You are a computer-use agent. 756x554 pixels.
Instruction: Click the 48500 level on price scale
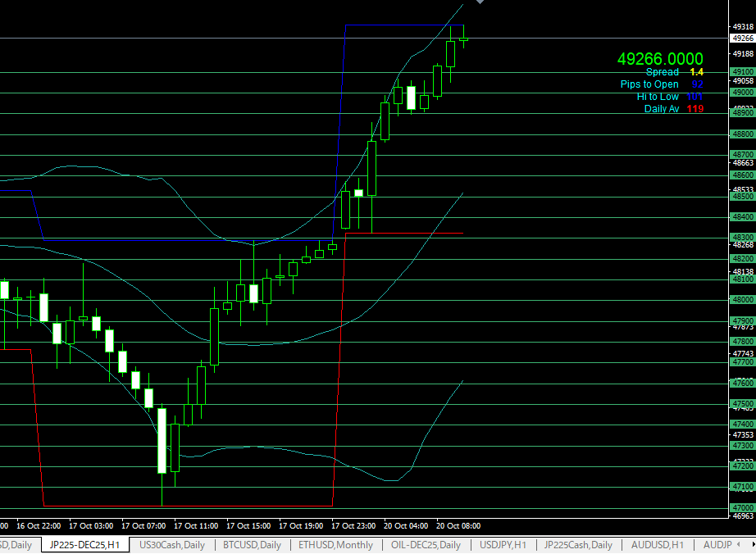(743, 197)
